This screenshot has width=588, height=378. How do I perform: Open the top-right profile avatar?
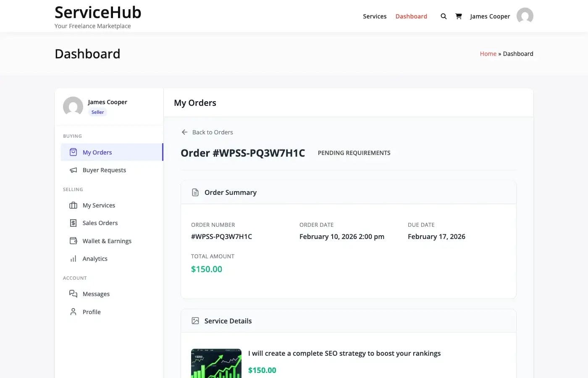click(525, 16)
